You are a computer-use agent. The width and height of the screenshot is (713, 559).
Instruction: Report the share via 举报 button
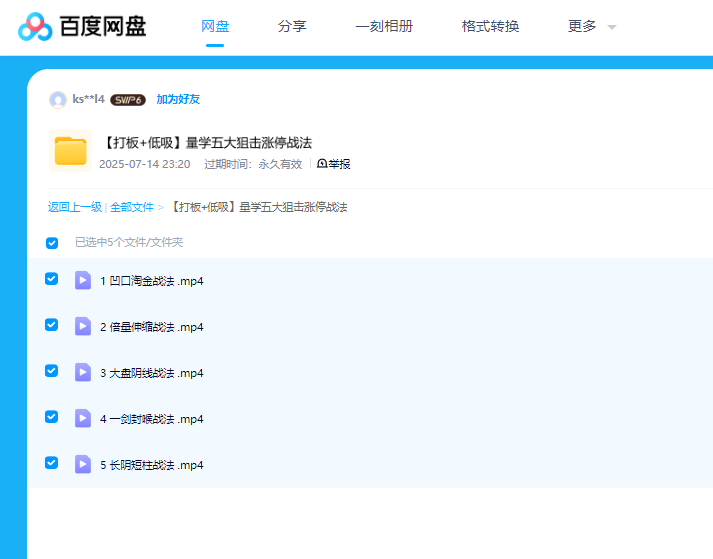click(334, 164)
